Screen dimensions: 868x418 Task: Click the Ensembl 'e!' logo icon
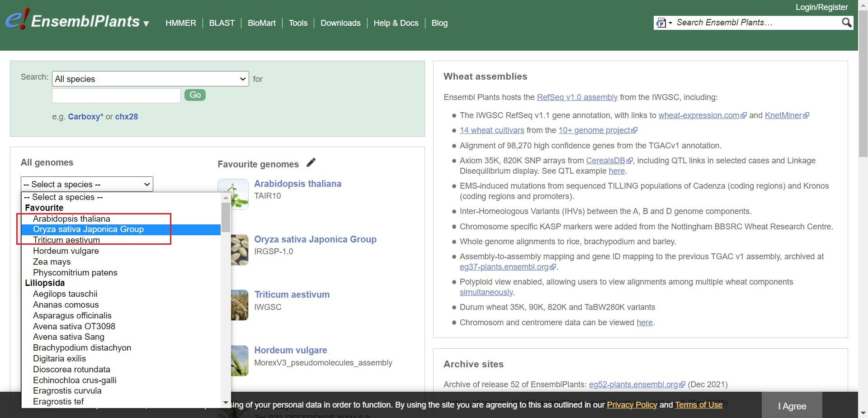[17, 20]
